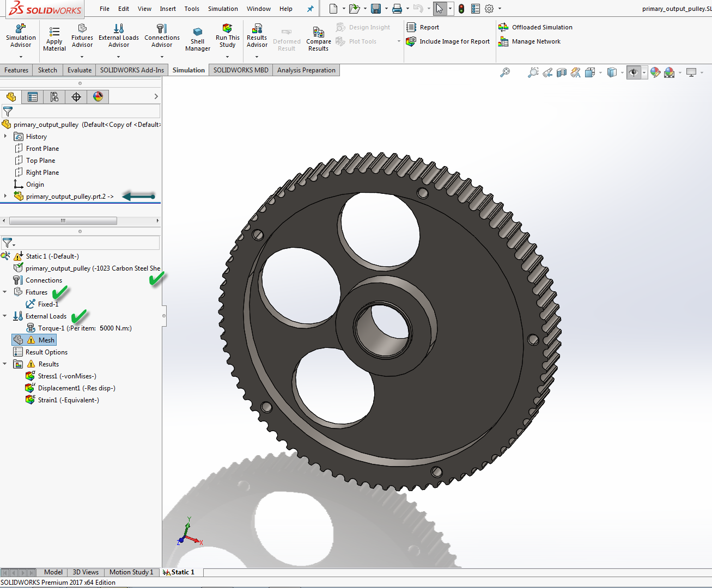This screenshot has height=588, width=712.
Task: Click Compare Results
Action: [x=319, y=39]
